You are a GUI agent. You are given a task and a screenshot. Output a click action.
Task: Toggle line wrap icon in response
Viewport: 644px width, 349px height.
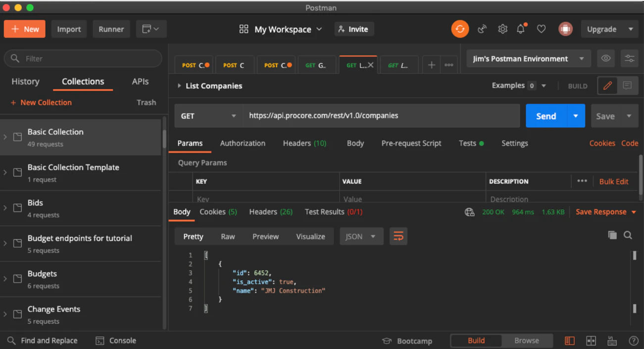pyautogui.click(x=398, y=237)
